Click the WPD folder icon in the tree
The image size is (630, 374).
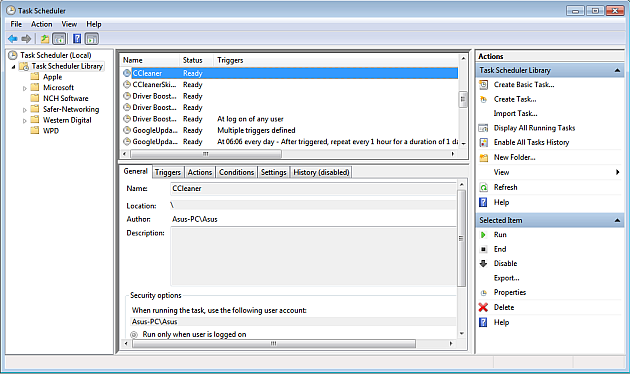point(35,131)
